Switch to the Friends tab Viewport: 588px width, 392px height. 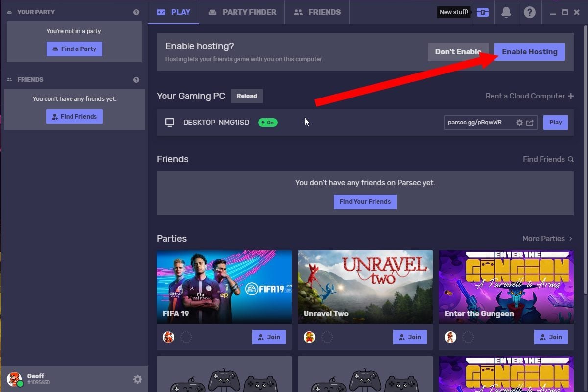click(317, 12)
